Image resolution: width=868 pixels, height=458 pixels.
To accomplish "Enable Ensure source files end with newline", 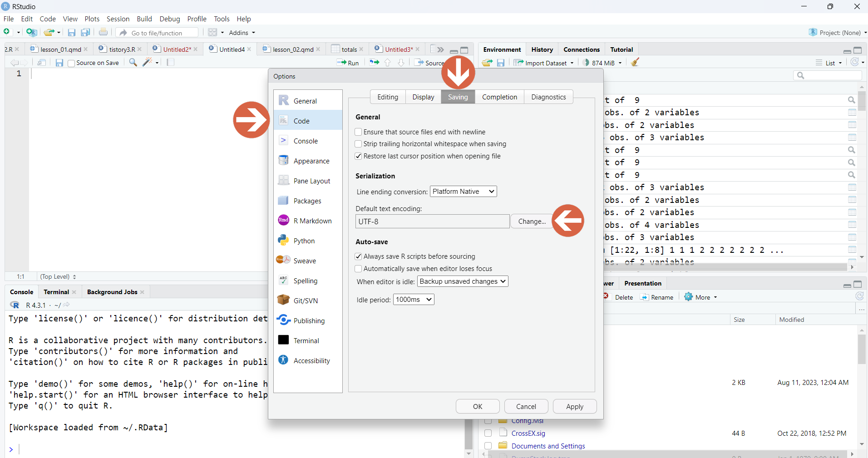I will pos(358,132).
